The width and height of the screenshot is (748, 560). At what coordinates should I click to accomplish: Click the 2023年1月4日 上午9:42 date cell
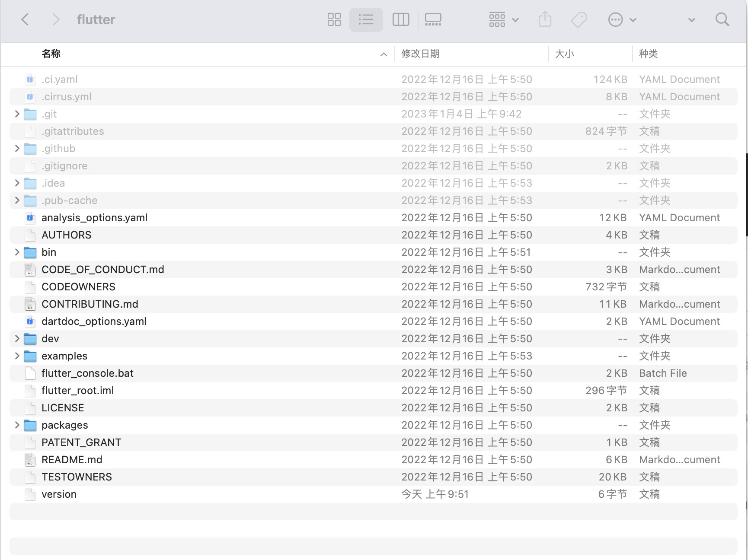click(461, 114)
